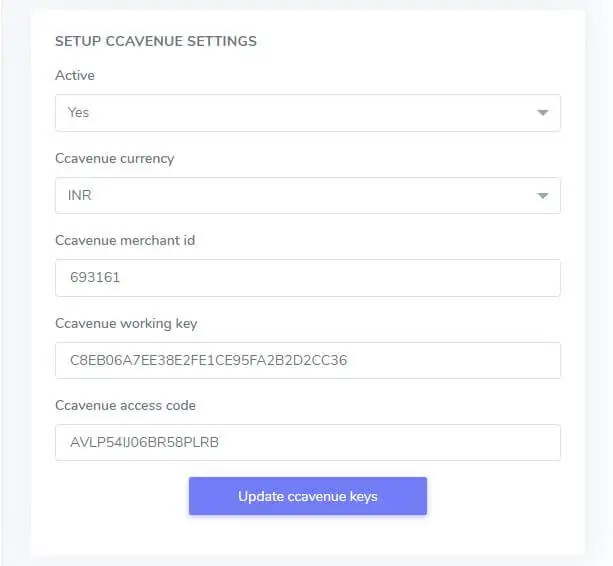Screen dimensions: 613x566
Task: Click the Ccavenue working key label
Action: (127, 324)
